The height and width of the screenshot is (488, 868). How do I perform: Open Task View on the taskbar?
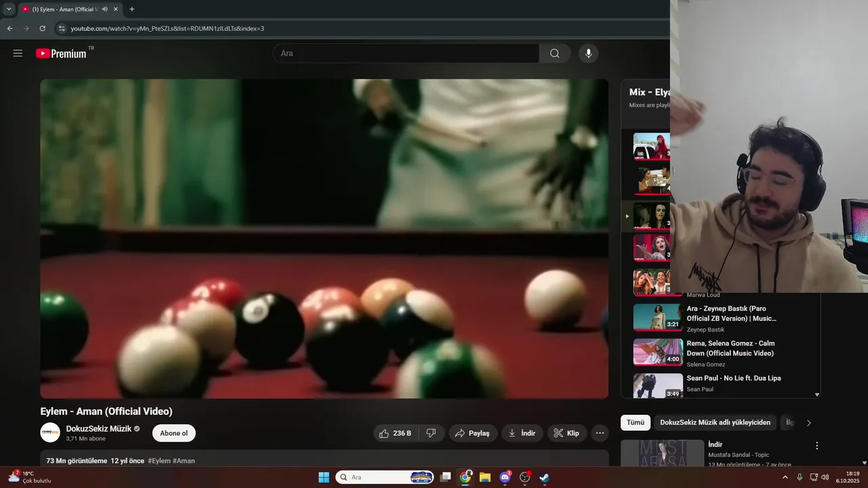pyautogui.click(x=446, y=477)
